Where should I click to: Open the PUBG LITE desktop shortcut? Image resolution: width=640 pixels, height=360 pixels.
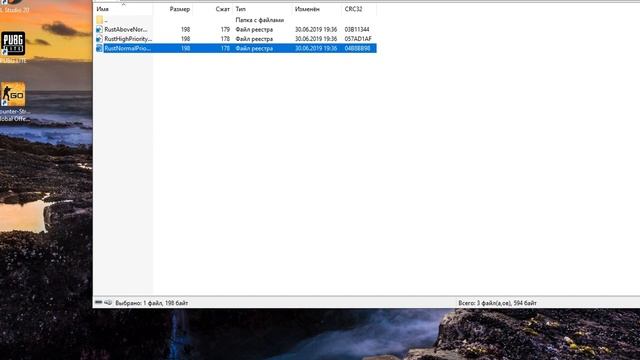pyautogui.click(x=13, y=43)
